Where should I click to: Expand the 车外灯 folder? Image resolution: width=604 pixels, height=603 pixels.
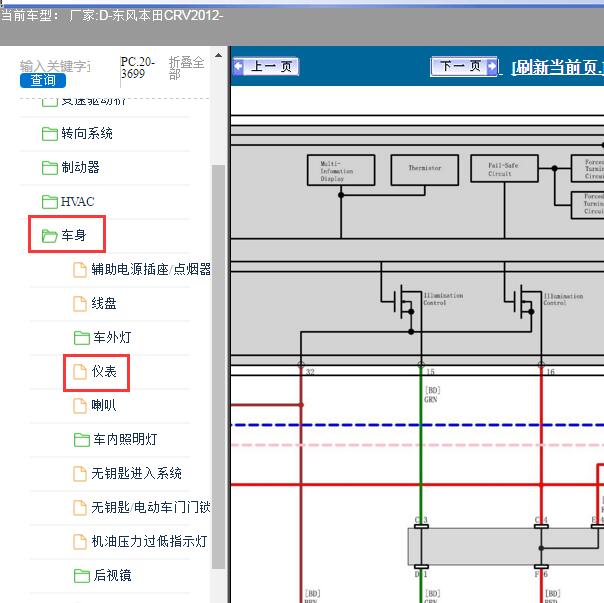pos(112,338)
